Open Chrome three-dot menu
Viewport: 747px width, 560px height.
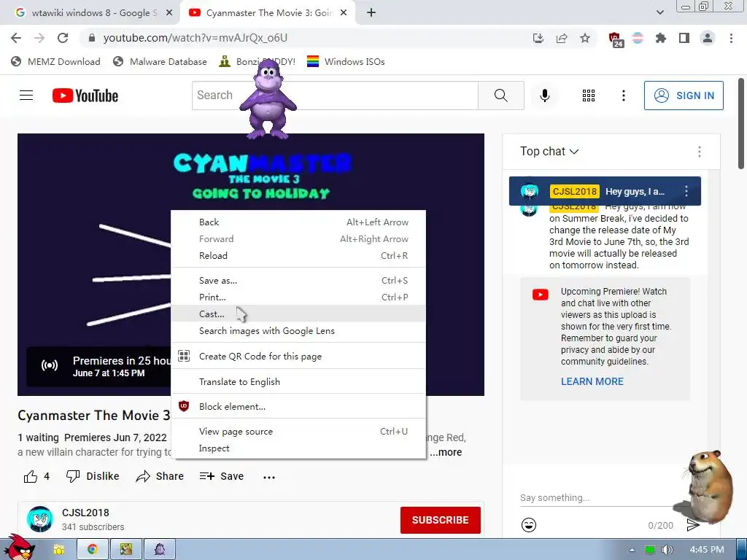(x=731, y=38)
